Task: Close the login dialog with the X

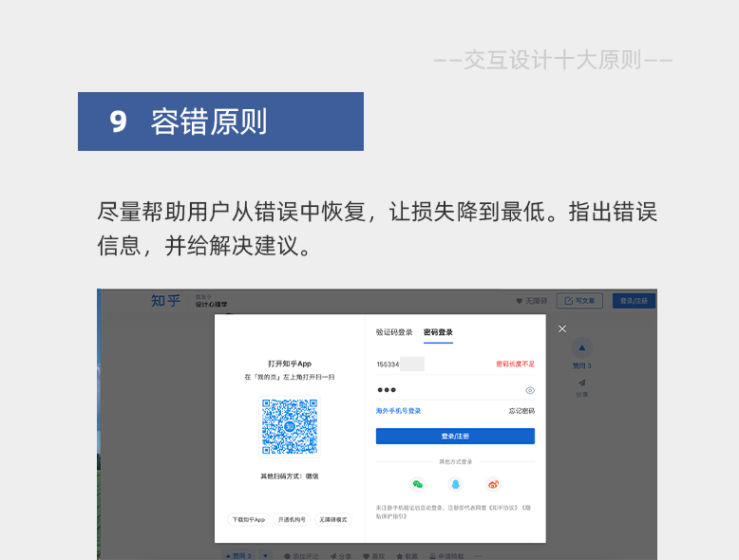Action: (562, 328)
